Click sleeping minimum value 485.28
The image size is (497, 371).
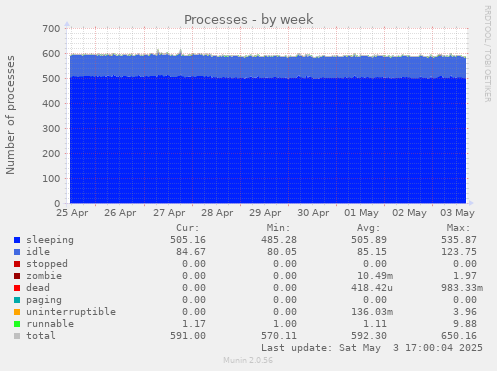(x=279, y=240)
